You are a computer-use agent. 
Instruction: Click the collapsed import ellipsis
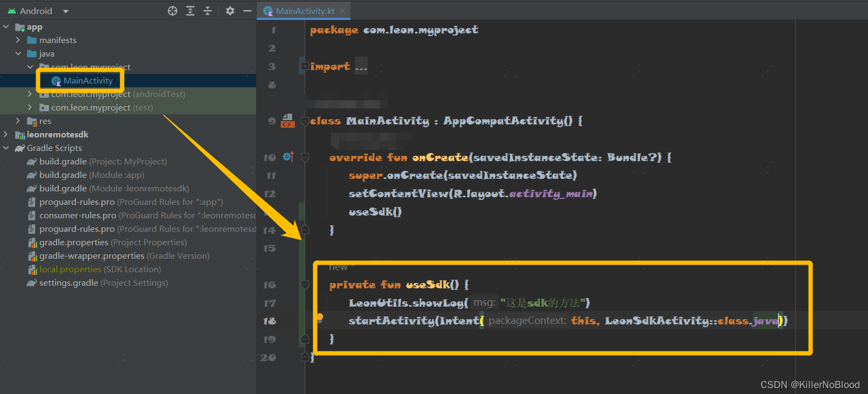(361, 66)
